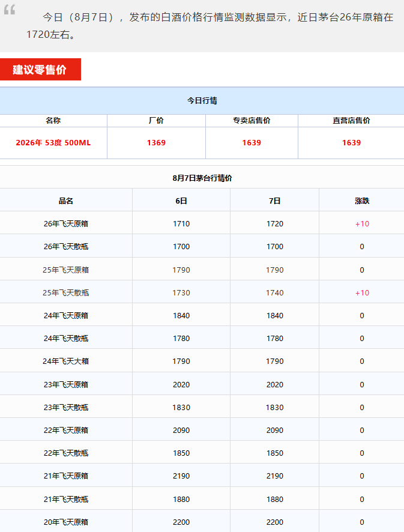Image resolution: width=404 pixels, height=532 pixels.
Task: Click the 2026年 53度 500ML product name
Action: tap(53, 143)
